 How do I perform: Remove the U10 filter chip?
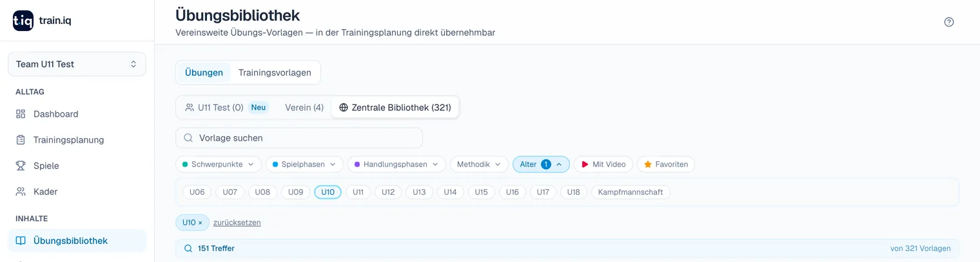[x=200, y=223]
